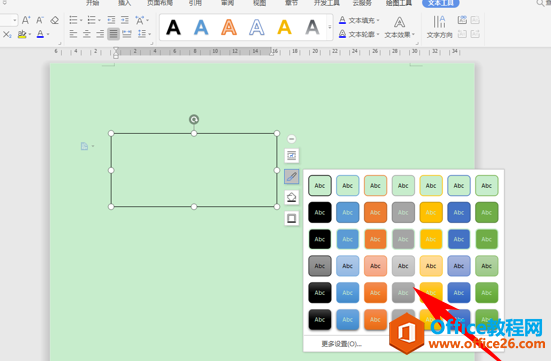Open the font color dropdown arrow
Viewport: 552px width, 361px height.
click(x=48, y=35)
